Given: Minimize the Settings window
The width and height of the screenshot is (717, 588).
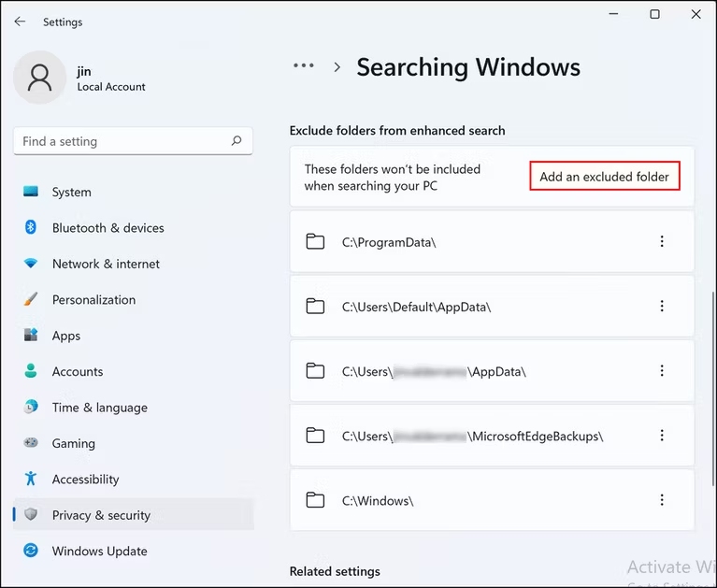Looking at the screenshot, I should (613, 14).
